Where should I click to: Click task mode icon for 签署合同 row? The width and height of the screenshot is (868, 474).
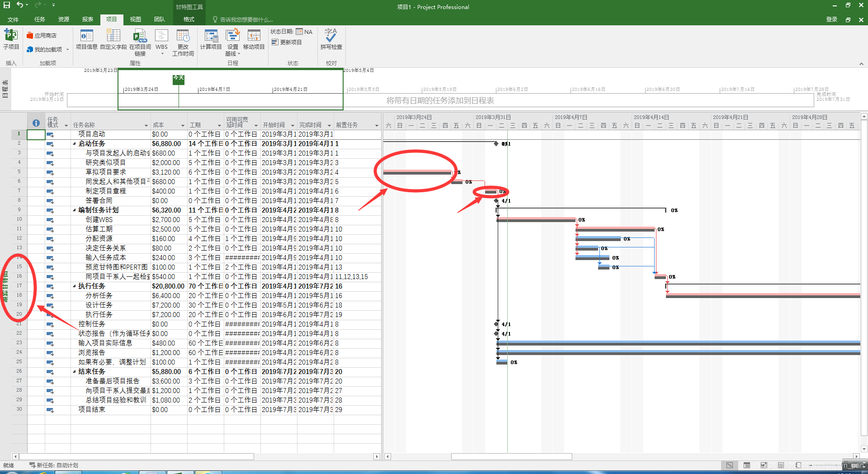50,201
